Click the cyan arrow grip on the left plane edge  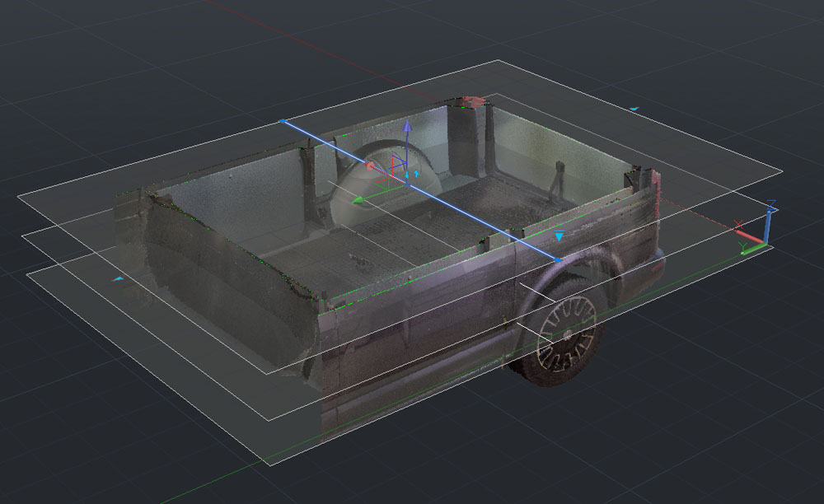tap(118, 279)
